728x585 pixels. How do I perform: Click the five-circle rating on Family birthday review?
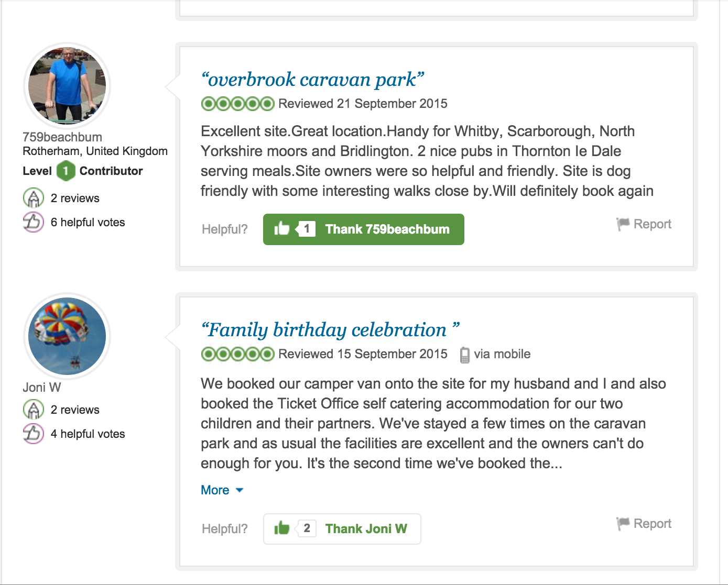(x=237, y=354)
